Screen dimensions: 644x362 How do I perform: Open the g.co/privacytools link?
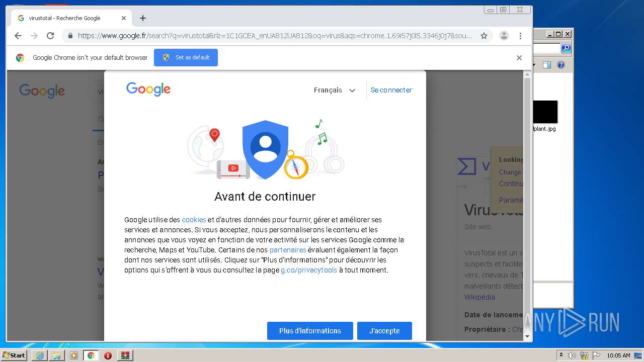309,270
